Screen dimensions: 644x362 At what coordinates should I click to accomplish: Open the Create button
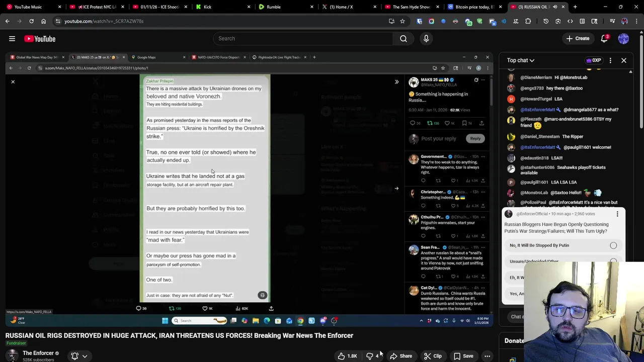point(578,39)
